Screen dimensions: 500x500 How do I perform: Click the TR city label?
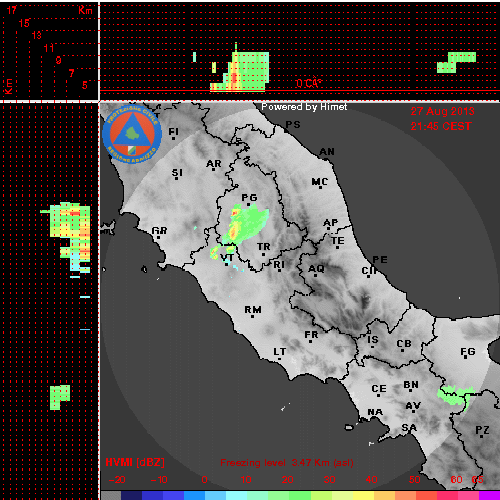point(264,247)
